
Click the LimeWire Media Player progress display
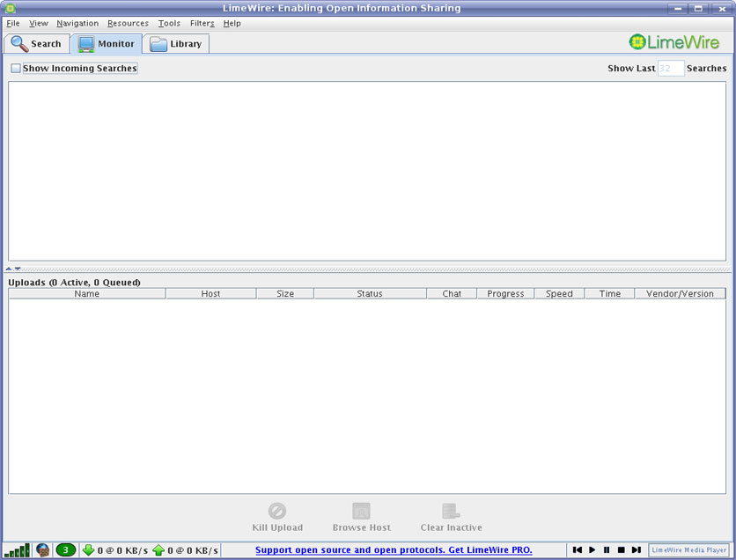688,549
